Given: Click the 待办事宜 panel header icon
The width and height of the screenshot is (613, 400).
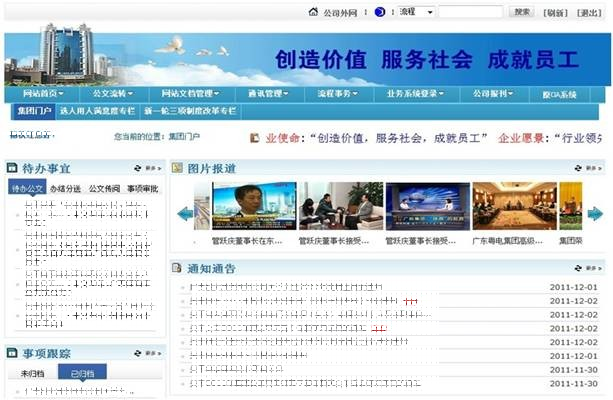Looking at the screenshot, I should tap(12, 168).
